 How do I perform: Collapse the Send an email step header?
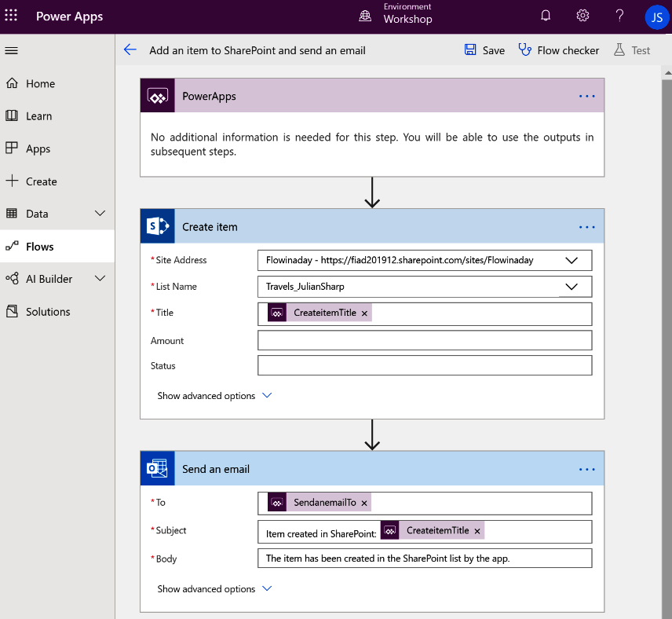point(372,468)
